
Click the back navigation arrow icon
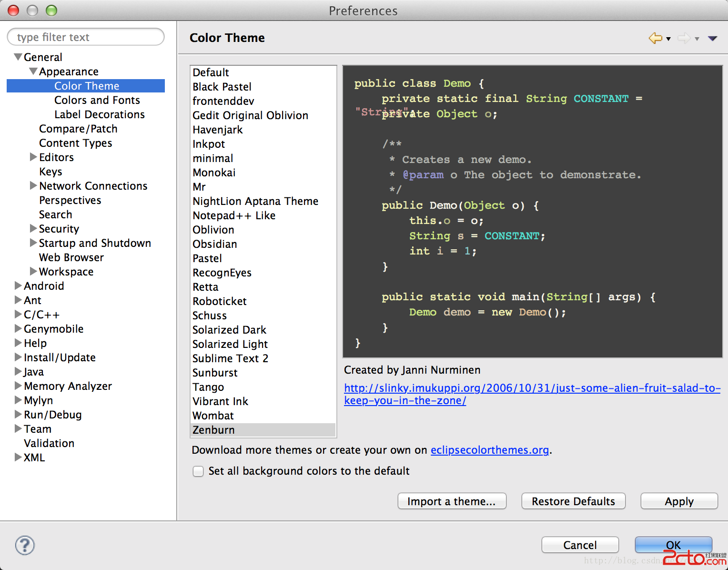655,38
